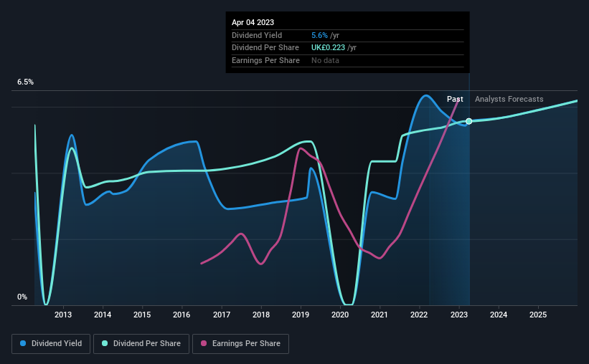Click the 2016 x-axis label
Viewport: 589px width, 364px height.
[x=182, y=315]
